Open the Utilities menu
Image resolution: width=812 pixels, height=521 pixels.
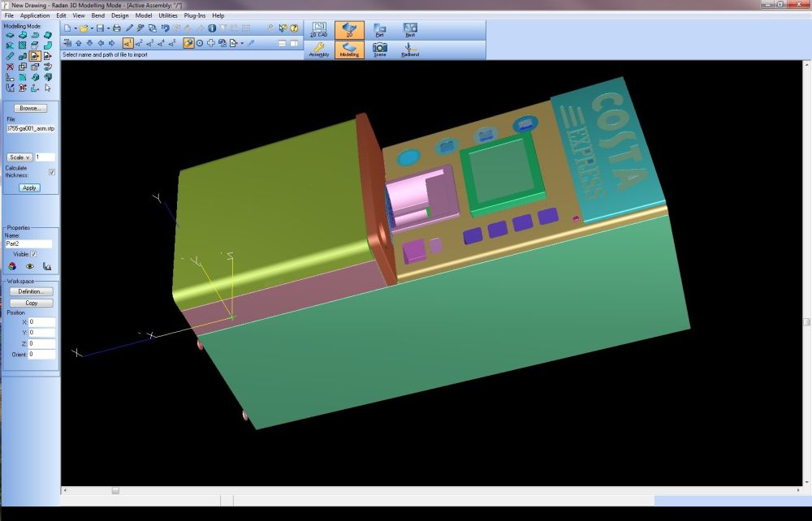click(168, 15)
